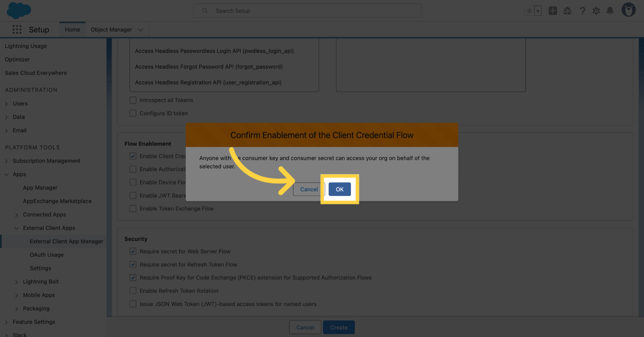The width and height of the screenshot is (644, 337).
Task: Expand the Packaging chevron
Action: (x=16, y=309)
